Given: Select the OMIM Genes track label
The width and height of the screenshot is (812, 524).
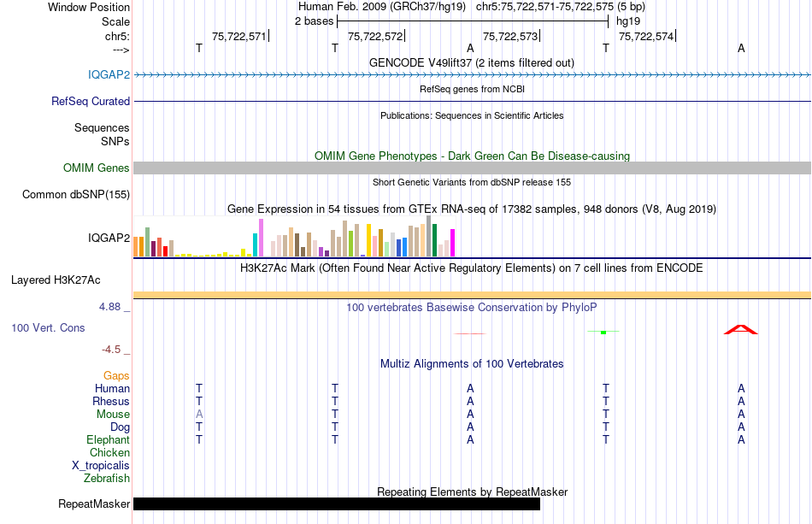Looking at the screenshot, I should [x=96, y=168].
